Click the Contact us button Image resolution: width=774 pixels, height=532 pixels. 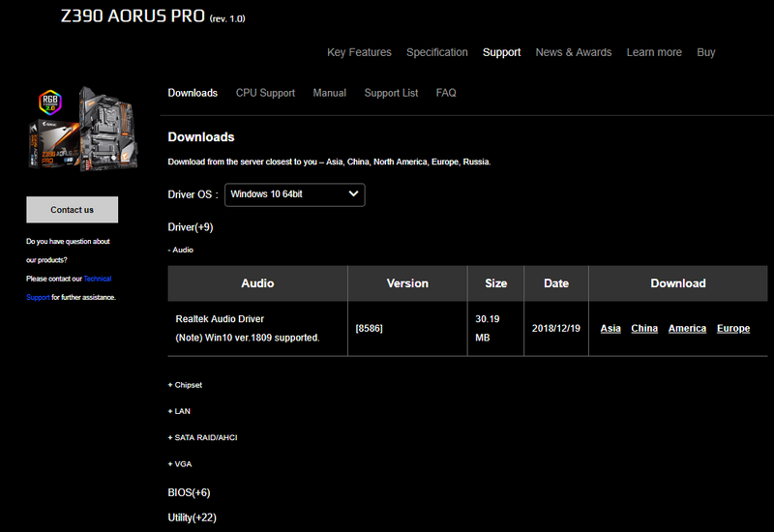click(72, 210)
